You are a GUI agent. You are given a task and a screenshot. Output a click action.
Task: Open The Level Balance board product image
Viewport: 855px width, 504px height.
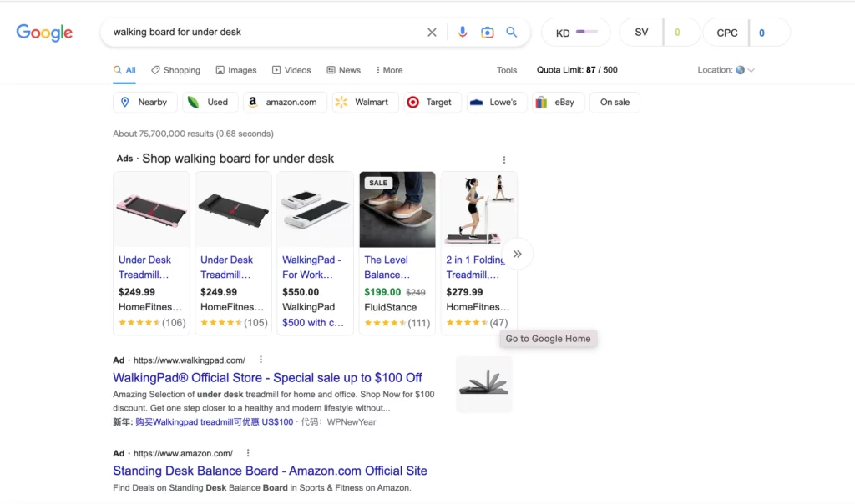[x=397, y=210]
